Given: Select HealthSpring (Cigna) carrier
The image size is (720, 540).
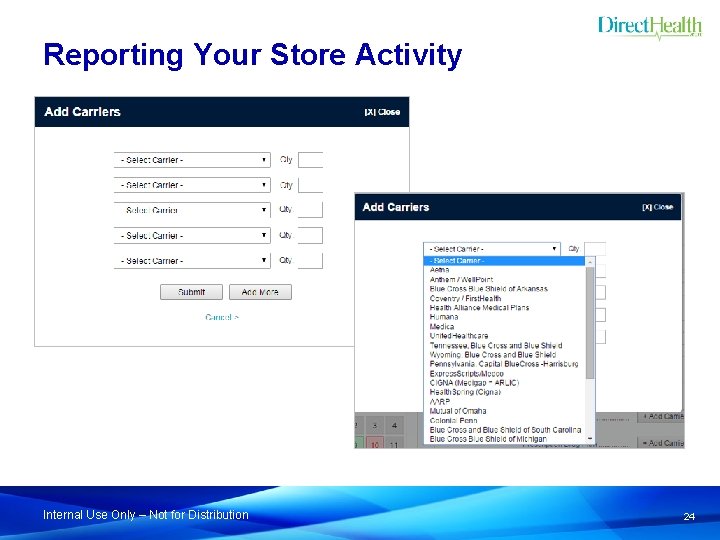Looking at the screenshot, I should [504, 392].
